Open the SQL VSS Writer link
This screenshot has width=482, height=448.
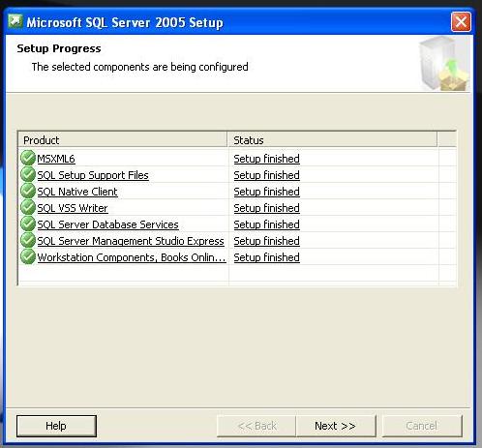(x=73, y=208)
